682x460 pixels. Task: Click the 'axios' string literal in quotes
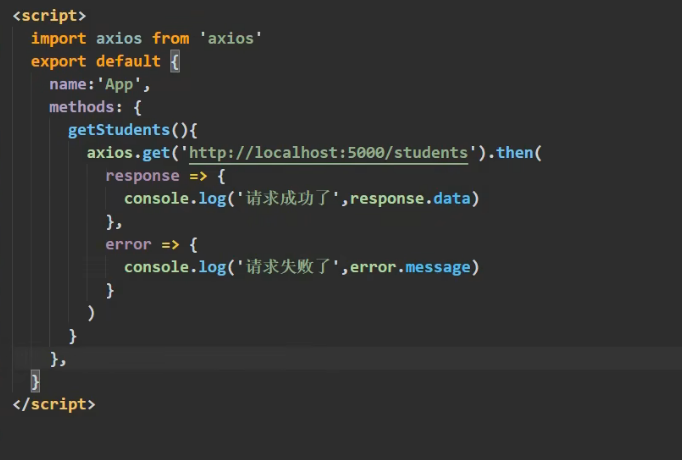[231, 38]
